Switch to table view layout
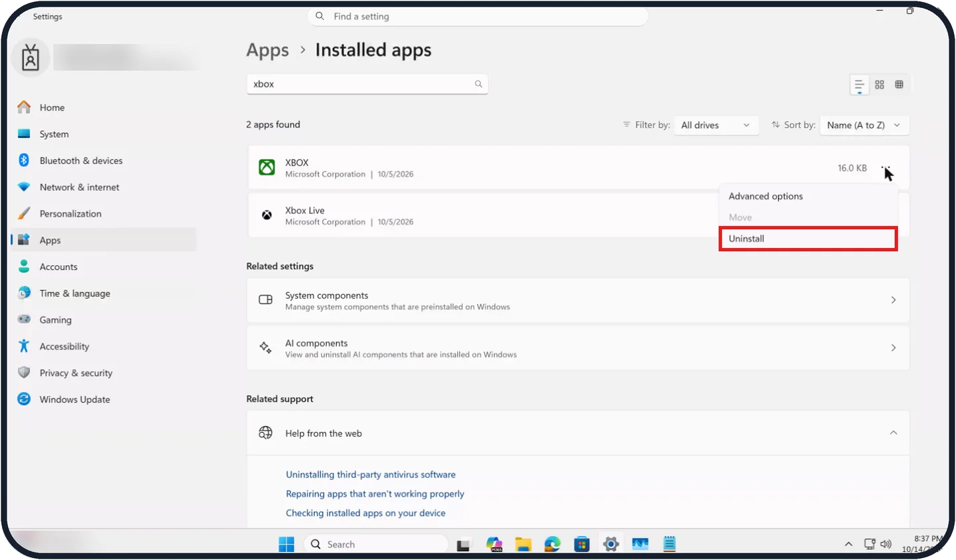 [899, 85]
